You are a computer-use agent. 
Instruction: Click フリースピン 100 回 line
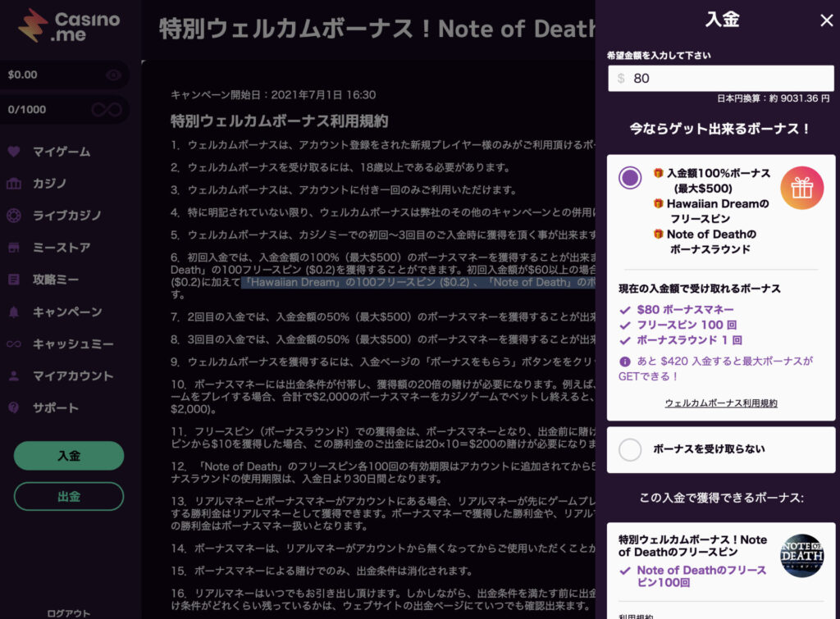[x=687, y=325]
